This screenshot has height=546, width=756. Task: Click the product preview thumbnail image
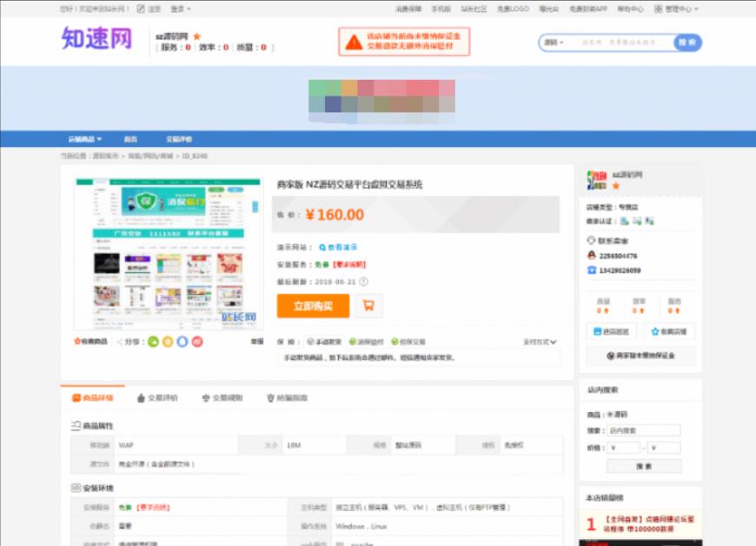[x=168, y=254]
